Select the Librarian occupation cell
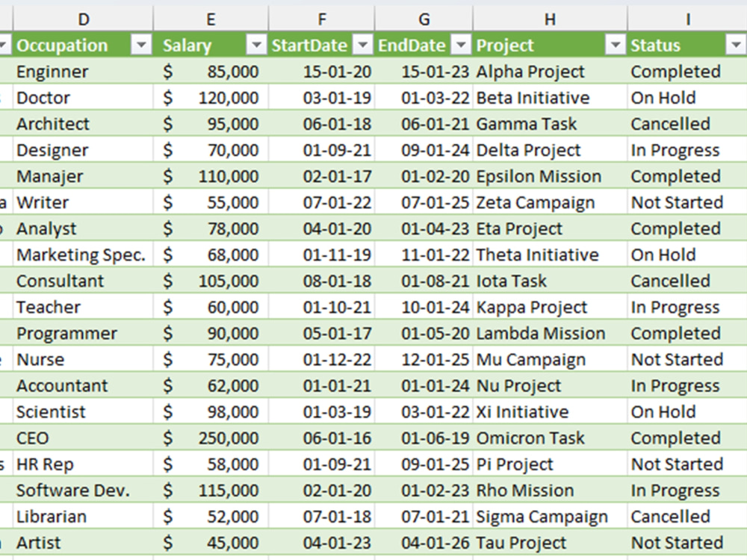The width and height of the screenshot is (747, 560). [x=84, y=517]
